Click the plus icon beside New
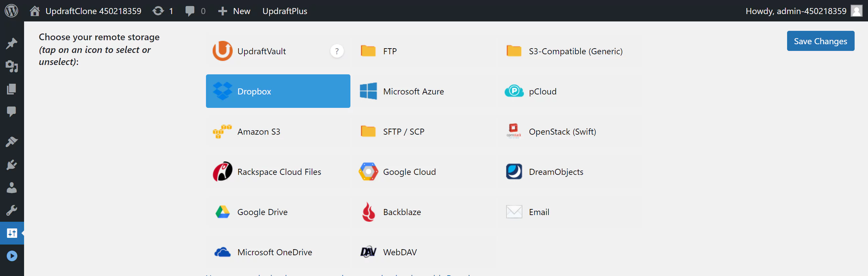Image resolution: width=868 pixels, height=276 pixels. [x=222, y=11]
